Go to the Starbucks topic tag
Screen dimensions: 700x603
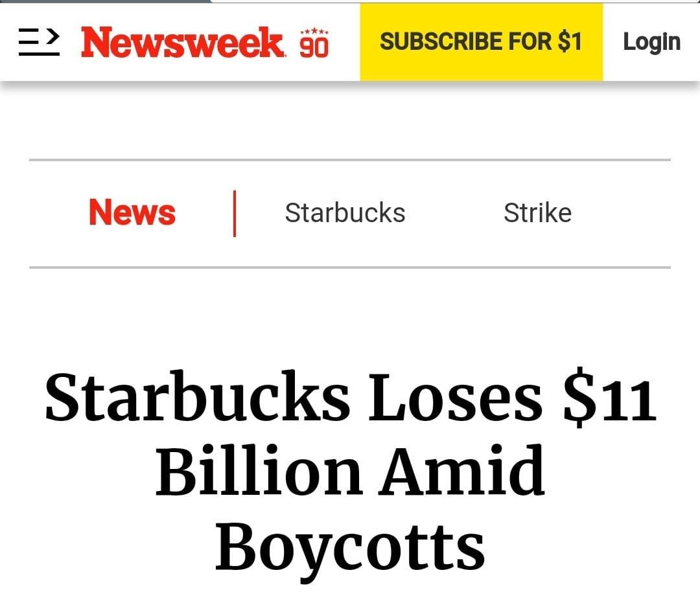(x=345, y=213)
